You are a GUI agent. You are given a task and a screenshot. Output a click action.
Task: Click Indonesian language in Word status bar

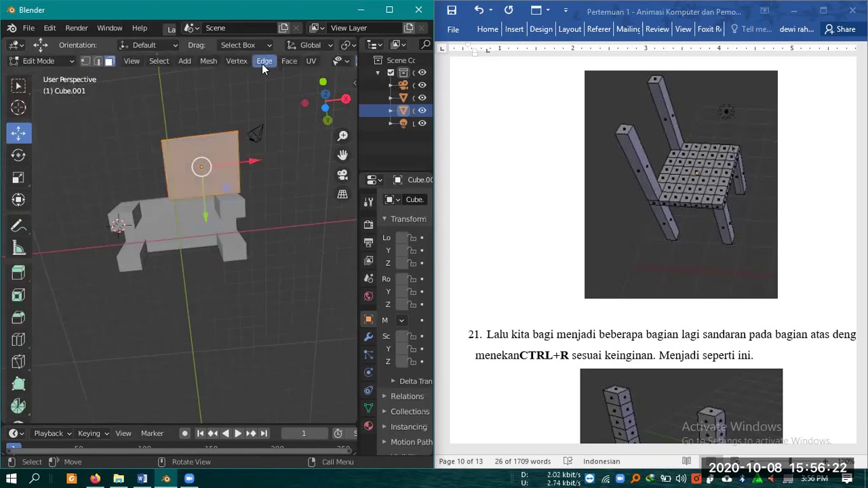coord(601,462)
